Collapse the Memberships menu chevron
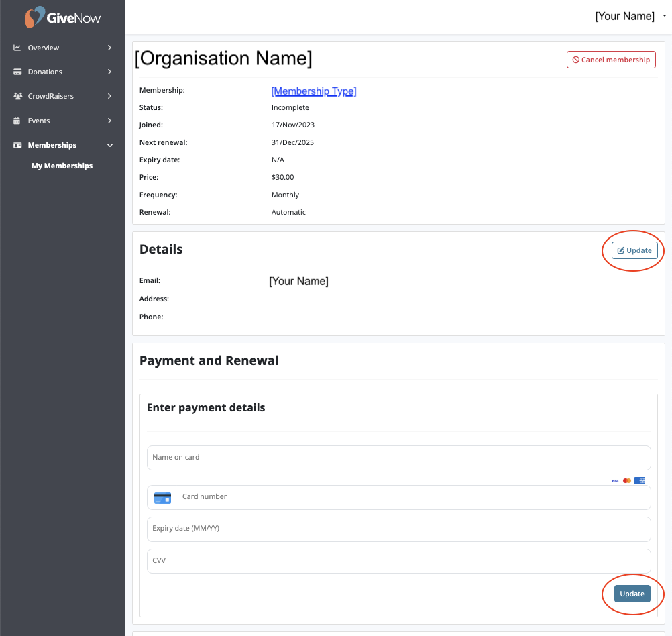Viewport: 672px width, 636px height. pos(110,146)
